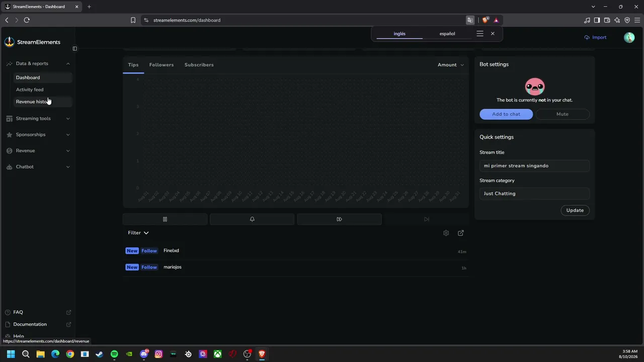Image resolution: width=644 pixels, height=362 pixels.
Task: Open the Documentation link
Action: tap(38, 324)
